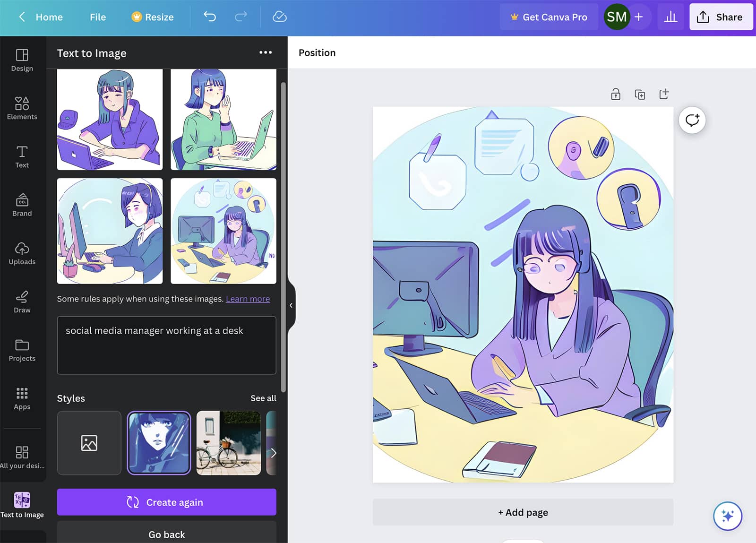
Task: Open the Position options
Action: [x=317, y=52]
